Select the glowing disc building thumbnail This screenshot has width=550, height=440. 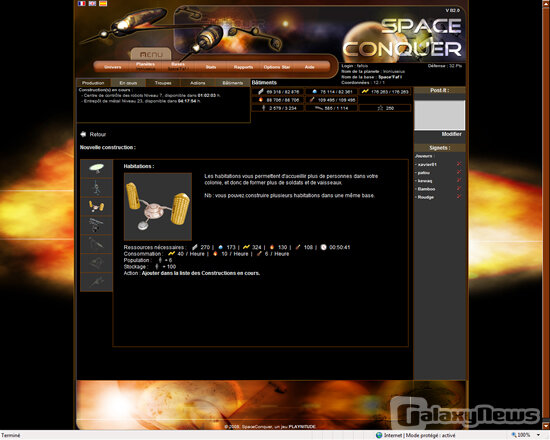[x=96, y=168]
